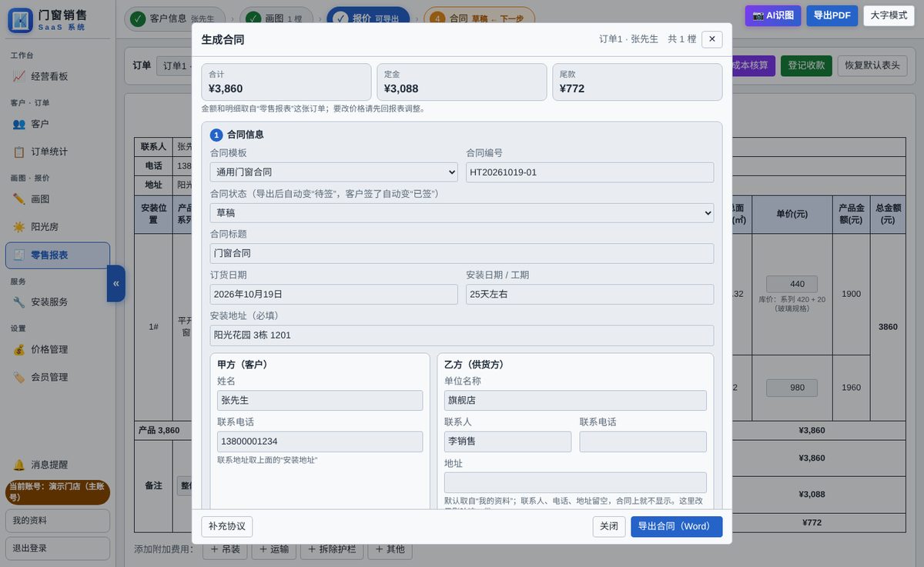Screen dimensions: 924x567
Task: Click the 合同编号 field HT20261019-01
Action: 590,172
